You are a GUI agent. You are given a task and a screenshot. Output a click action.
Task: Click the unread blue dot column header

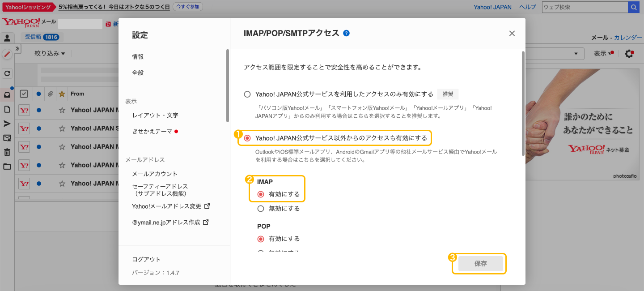39,94
